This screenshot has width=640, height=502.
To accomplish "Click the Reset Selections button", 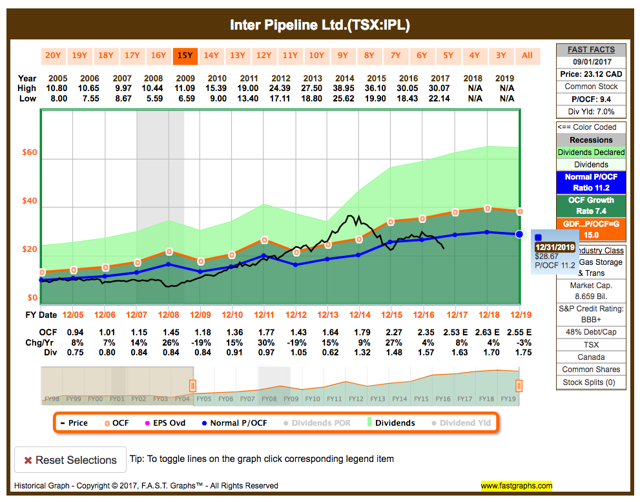I will click(x=70, y=460).
